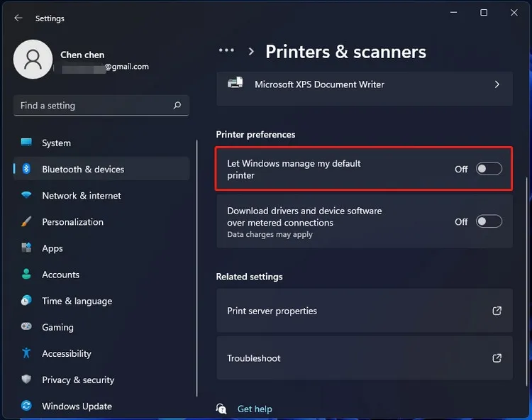Click the Gaming controller icon
Viewport: 532px width, 420px height.
pos(26,326)
